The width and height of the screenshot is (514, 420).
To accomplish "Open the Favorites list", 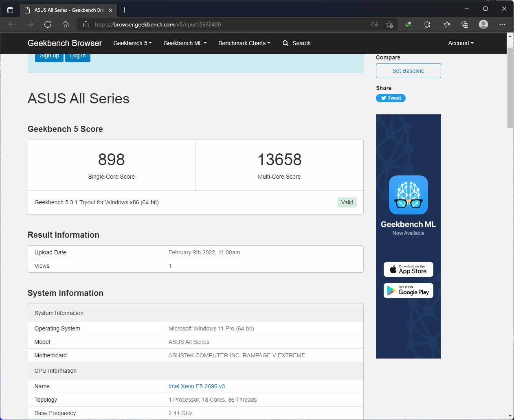I will coord(447,24).
